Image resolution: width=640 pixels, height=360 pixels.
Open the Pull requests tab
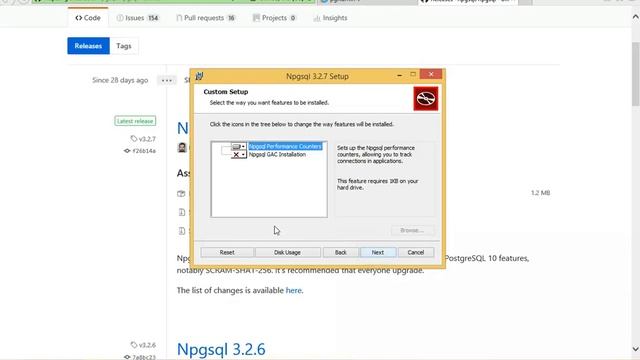(206, 18)
